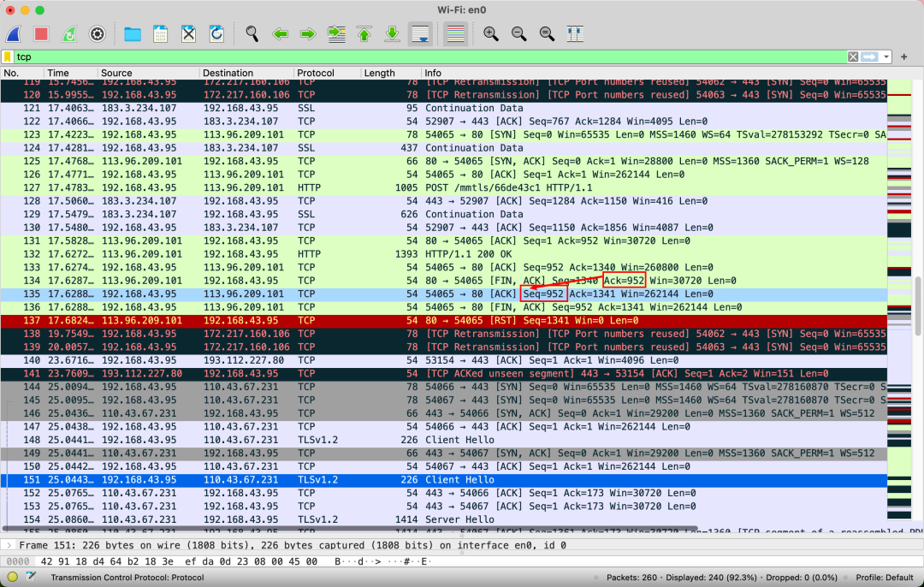The image size is (924, 587).
Task: Sort by the No. column header
Action: tap(21, 73)
